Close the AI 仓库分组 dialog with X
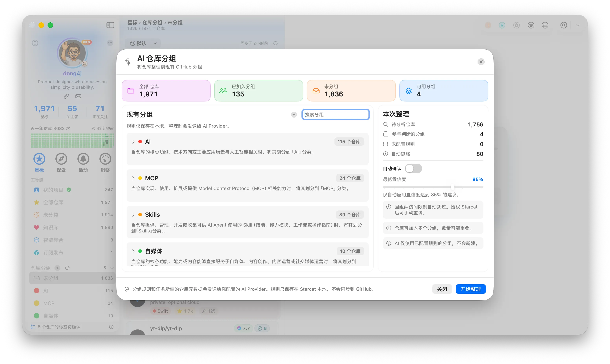Screen dimensions: 610x364 (x=481, y=62)
